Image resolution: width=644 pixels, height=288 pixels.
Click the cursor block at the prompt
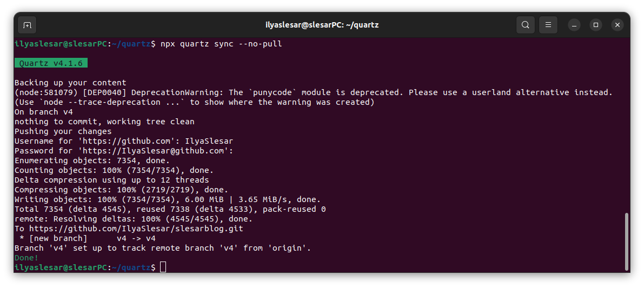(x=163, y=267)
